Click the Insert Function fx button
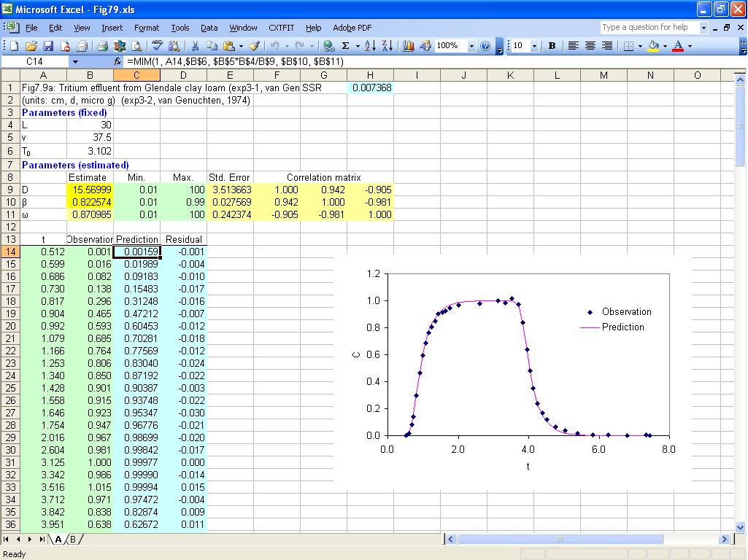This screenshot has height=560, width=748. [x=117, y=62]
